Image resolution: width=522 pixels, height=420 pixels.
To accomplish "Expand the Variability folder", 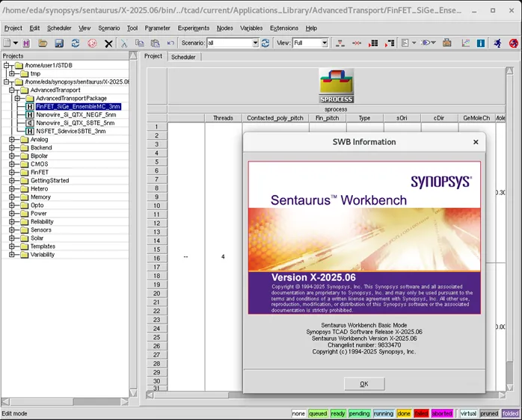I will [x=12, y=255].
